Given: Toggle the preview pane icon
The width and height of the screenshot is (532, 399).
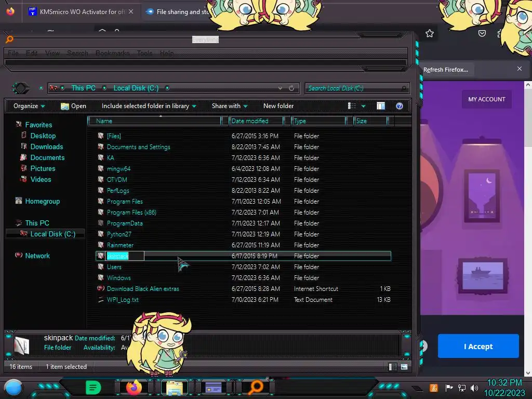Looking at the screenshot, I should tap(381, 106).
